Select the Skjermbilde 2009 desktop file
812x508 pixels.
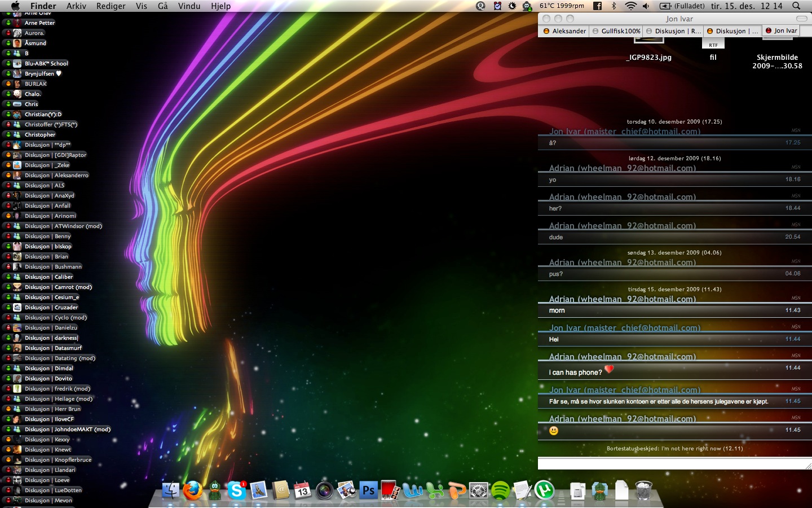click(x=777, y=54)
